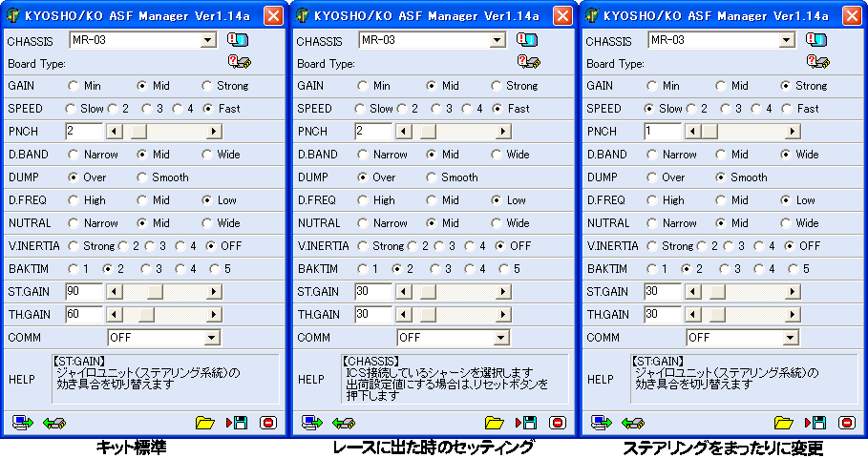Close the left ASF Manager window
The width and height of the screenshot is (868, 458).
(273, 16)
